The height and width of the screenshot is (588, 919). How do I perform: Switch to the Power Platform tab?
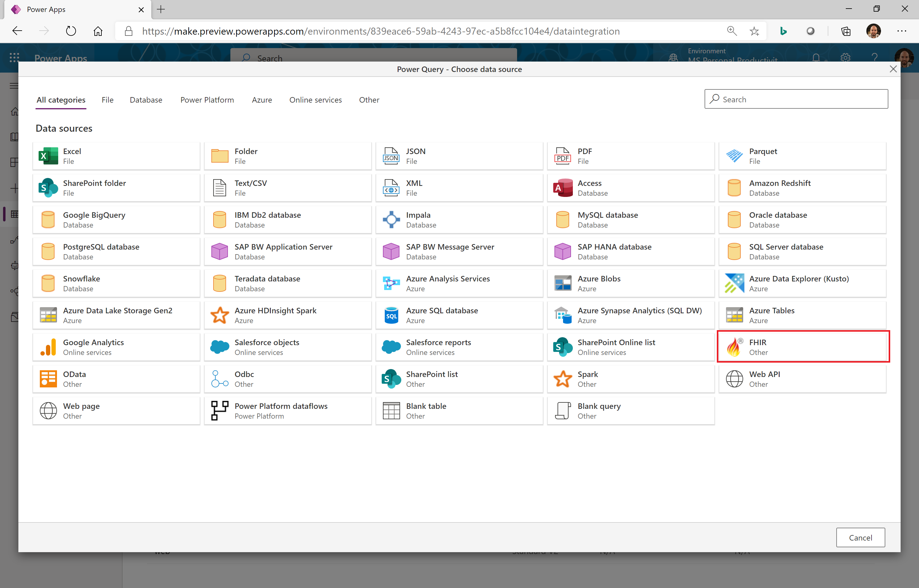click(207, 100)
